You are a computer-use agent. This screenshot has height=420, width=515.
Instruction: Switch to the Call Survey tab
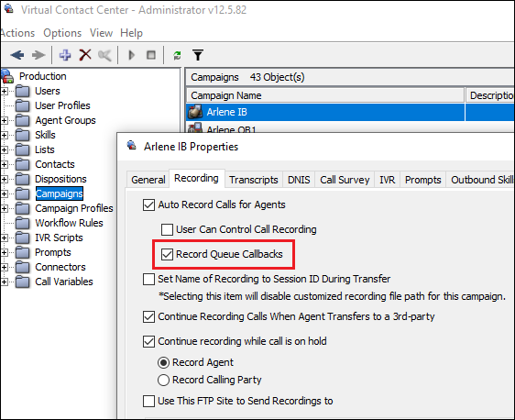point(345,180)
